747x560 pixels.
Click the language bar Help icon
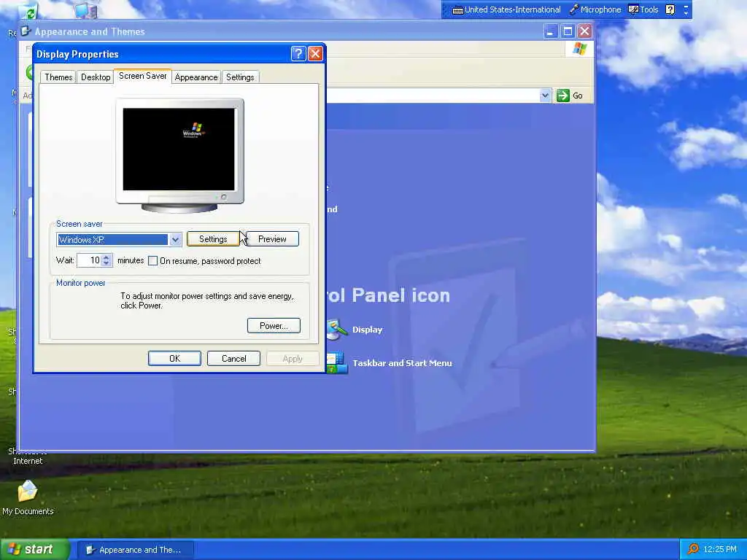point(670,9)
